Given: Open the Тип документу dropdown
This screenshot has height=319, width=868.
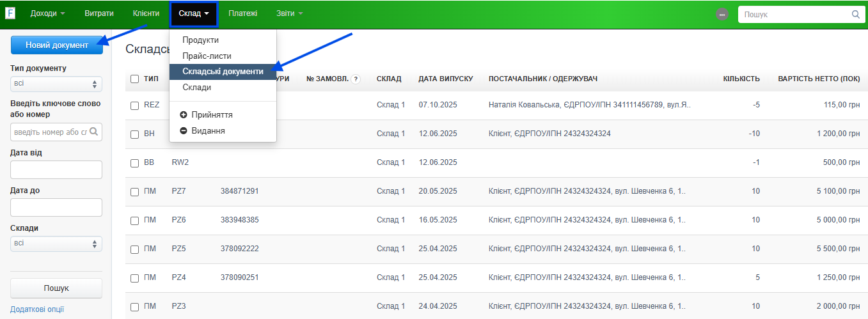Looking at the screenshot, I should tap(56, 84).
